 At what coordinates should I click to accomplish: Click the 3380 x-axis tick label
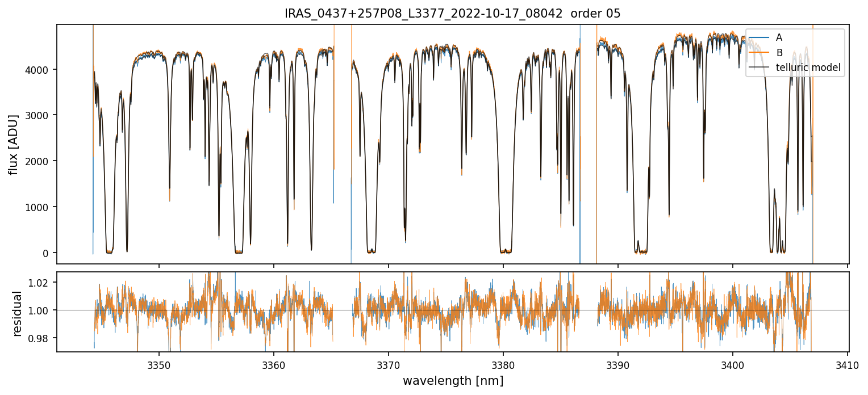tap(503, 363)
